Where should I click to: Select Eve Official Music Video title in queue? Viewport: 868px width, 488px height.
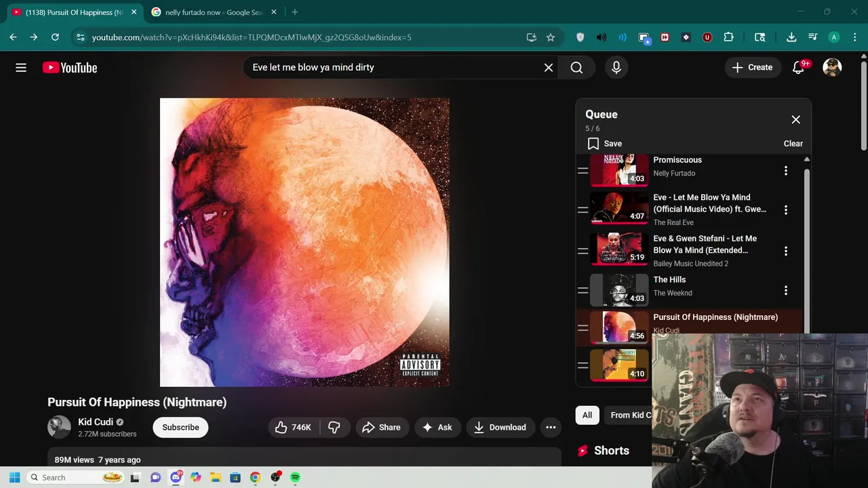[x=709, y=203]
